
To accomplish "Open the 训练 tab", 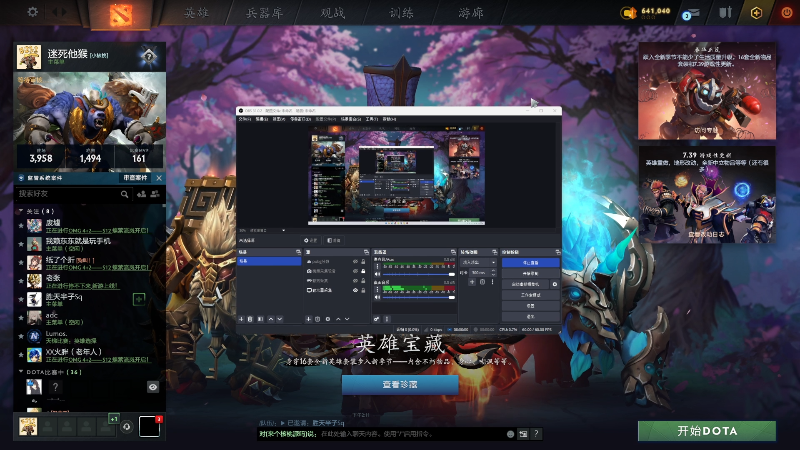I will click(x=402, y=13).
